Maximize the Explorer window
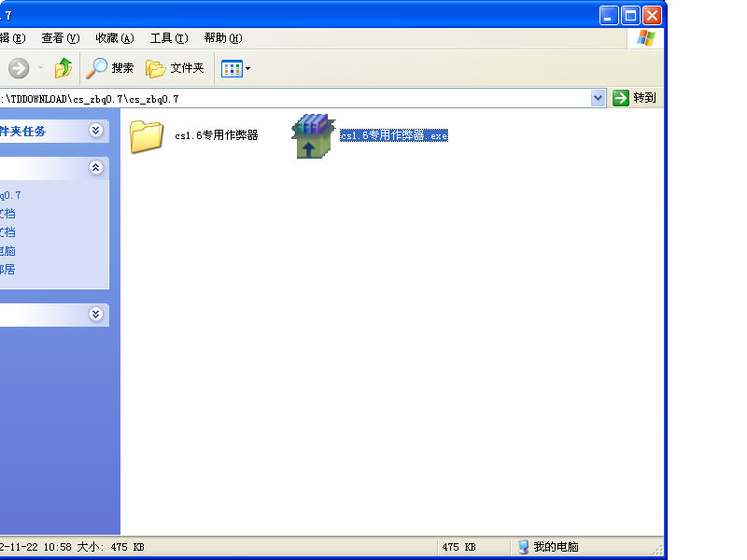 pyautogui.click(x=630, y=15)
